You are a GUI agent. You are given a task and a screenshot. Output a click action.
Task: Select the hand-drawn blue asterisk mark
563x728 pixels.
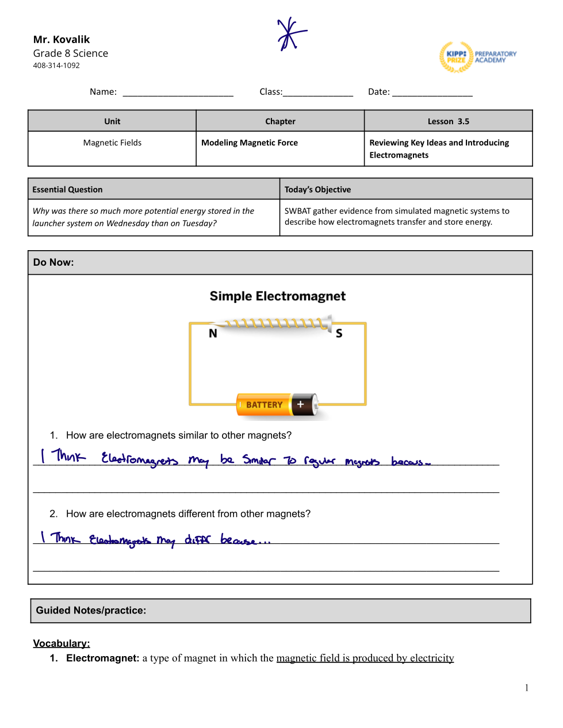tap(292, 35)
